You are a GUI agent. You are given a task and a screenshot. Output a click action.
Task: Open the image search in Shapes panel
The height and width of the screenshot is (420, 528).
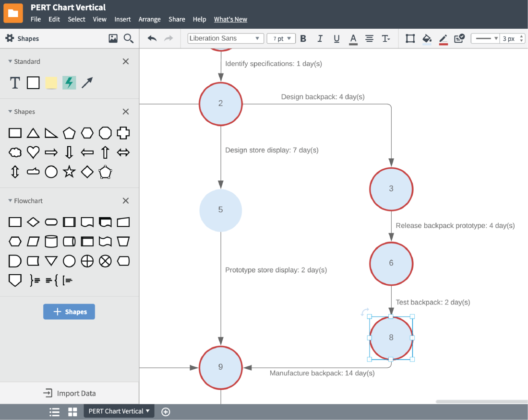point(113,38)
